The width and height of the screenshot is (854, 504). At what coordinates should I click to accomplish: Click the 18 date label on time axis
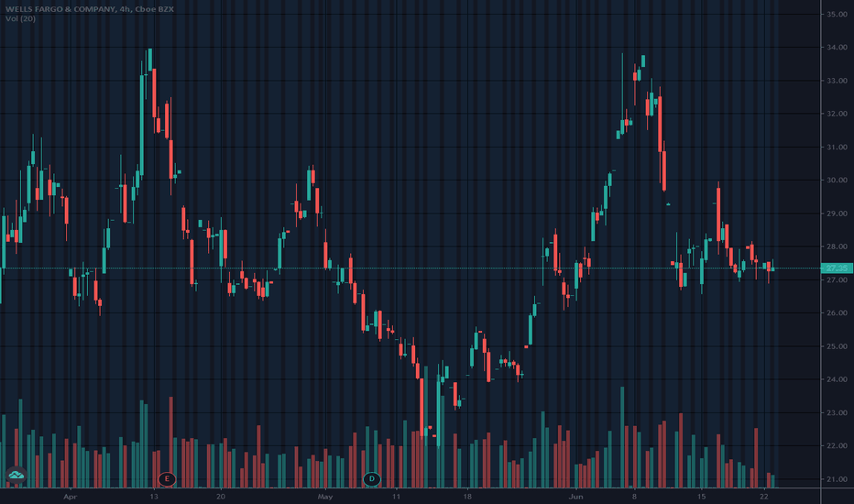467,497
